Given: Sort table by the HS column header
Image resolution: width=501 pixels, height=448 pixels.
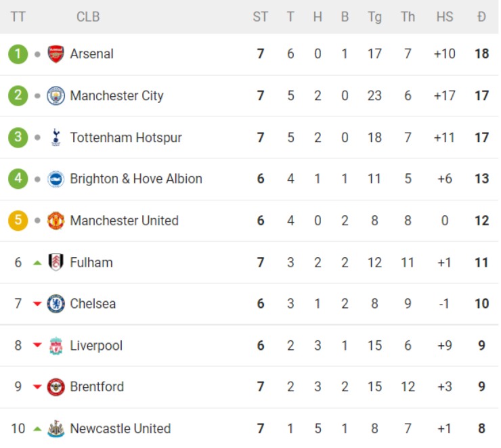Looking at the screenshot, I should [x=445, y=17].
